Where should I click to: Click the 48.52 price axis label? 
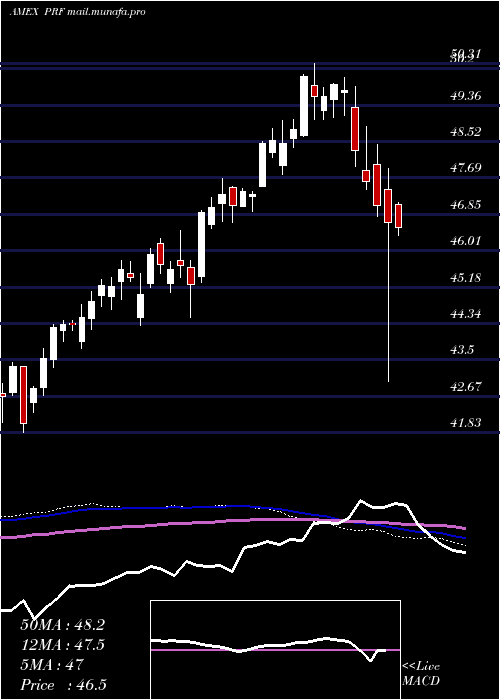point(466,132)
